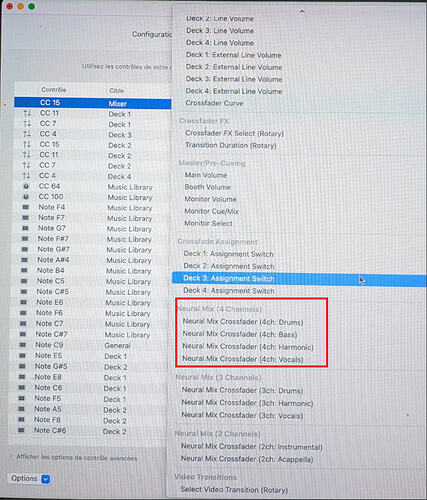Click the button icon beside Note A#4
The image size is (427, 500).
click(x=24, y=260)
